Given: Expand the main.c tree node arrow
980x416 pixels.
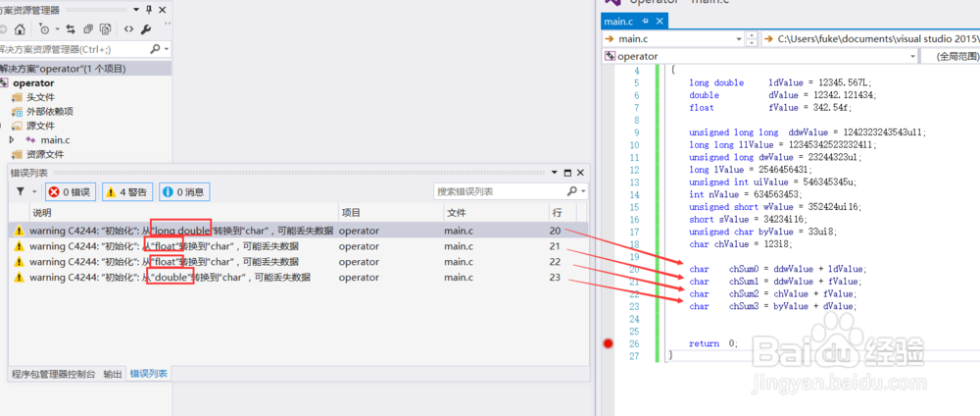Looking at the screenshot, I should 12,140.
